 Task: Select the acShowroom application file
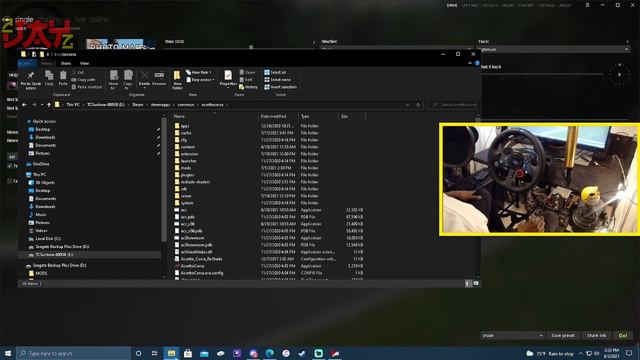(192, 238)
